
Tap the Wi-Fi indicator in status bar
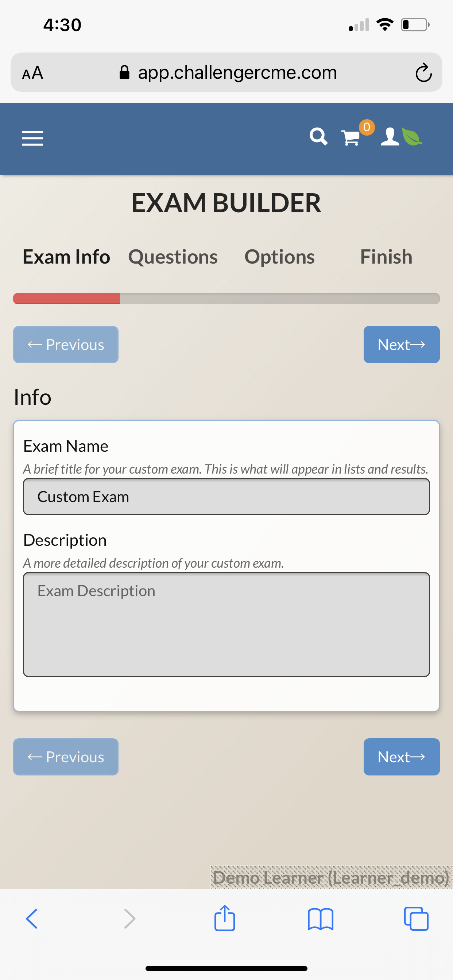coord(385,25)
